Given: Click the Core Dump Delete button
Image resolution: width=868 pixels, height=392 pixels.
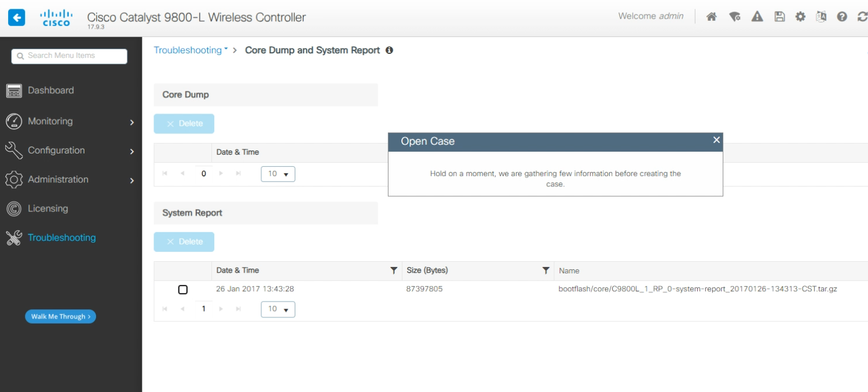Looking at the screenshot, I should coord(184,124).
